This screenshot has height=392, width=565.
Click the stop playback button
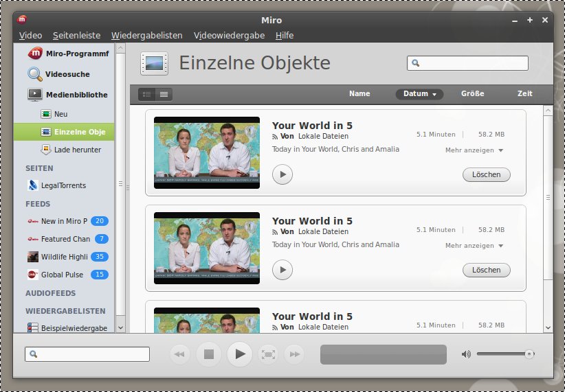[x=209, y=354]
